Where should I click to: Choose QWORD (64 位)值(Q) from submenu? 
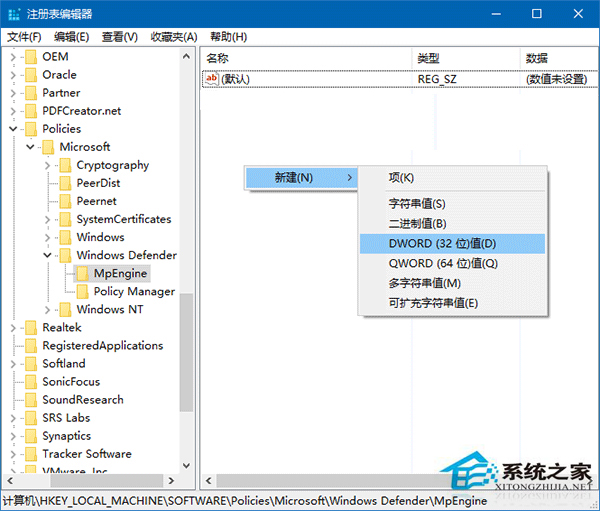tap(452, 264)
